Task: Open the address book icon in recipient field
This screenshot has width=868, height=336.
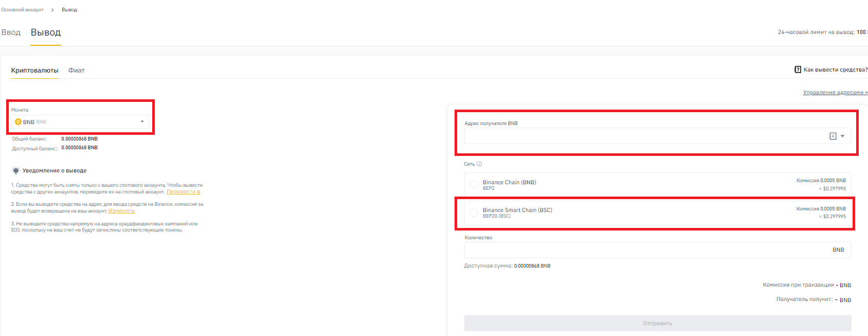Action: click(833, 136)
